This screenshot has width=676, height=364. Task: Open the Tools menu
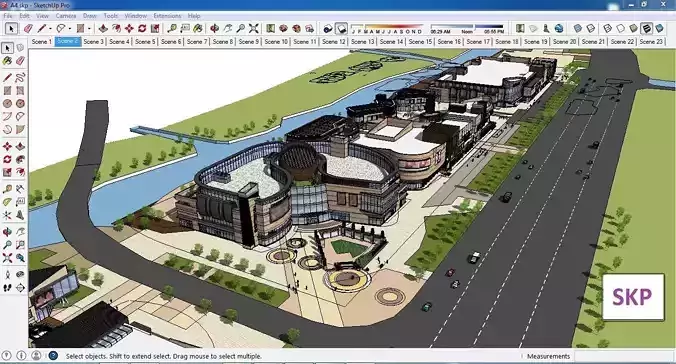click(x=111, y=16)
